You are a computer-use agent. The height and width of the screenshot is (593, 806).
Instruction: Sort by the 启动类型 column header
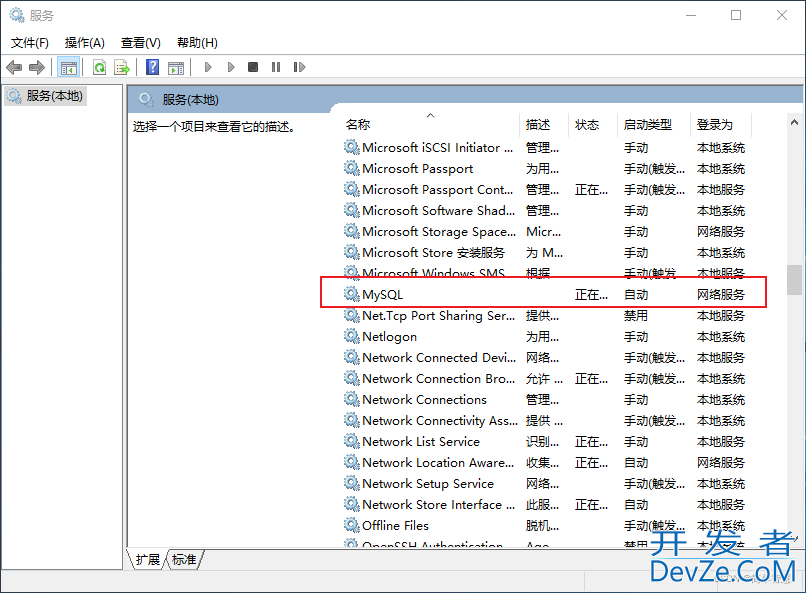point(653,124)
